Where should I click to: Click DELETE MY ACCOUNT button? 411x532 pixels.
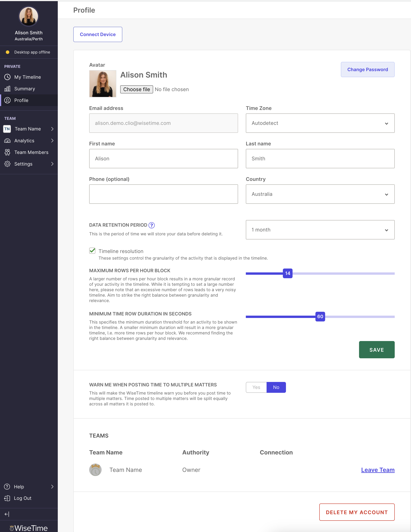click(357, 512)
